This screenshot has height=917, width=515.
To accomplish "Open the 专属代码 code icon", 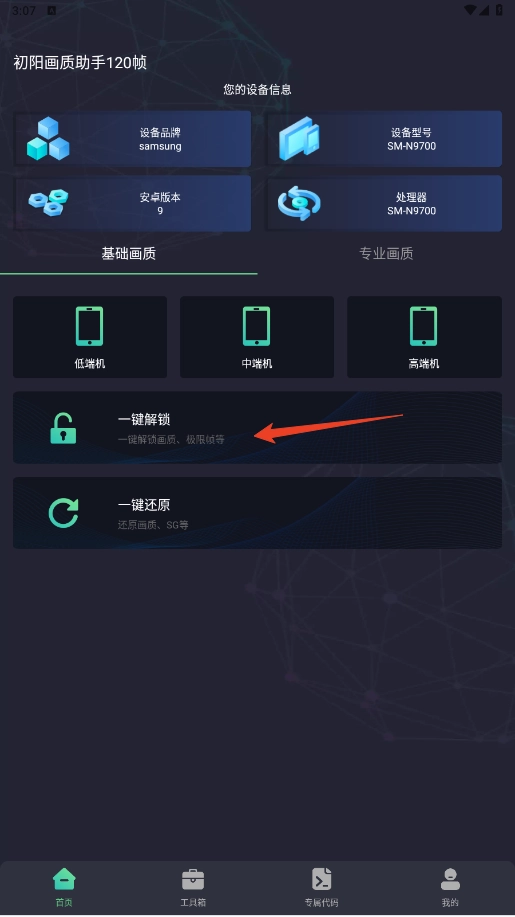I will pyautogui.click(x=322, y=878).
